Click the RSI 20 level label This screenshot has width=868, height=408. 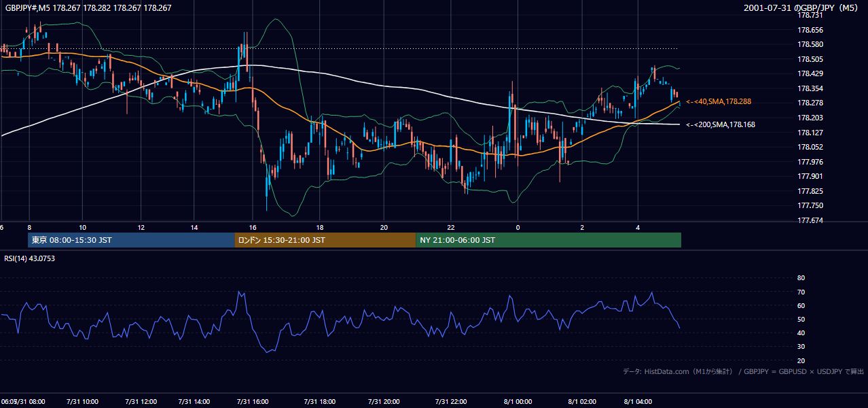(x=801, y=360)
